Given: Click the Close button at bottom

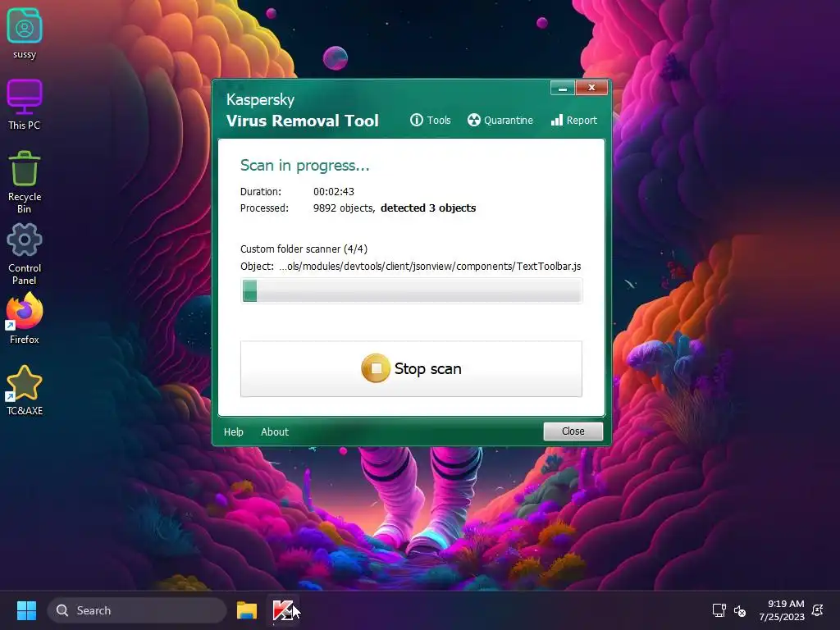Looking at the screenshot, I should (573, 431).
